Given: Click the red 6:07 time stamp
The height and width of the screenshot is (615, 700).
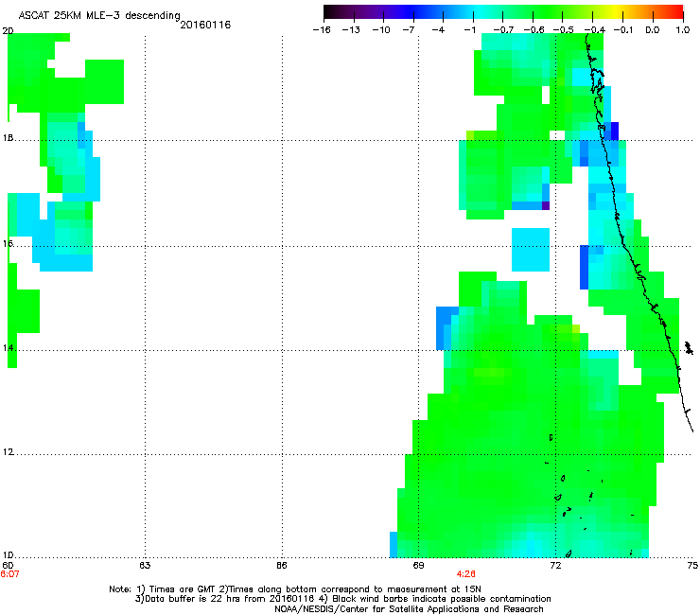Looking at the screenshot, I should point(9,574).
